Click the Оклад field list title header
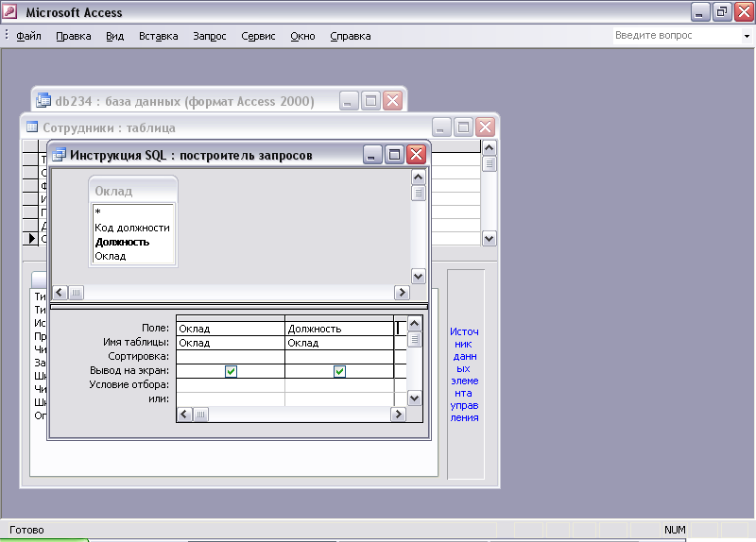The image size is (756, 542). point(133,191)
